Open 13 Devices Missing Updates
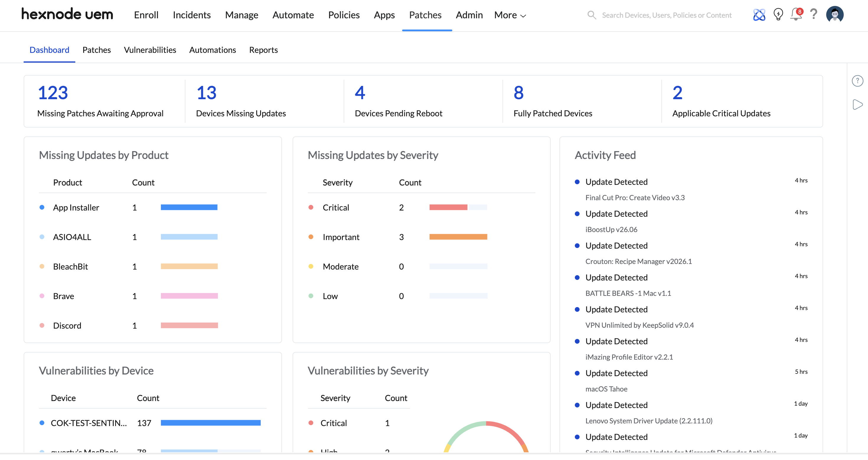The height and width of the screenshot is (460, 868). pyautogui.click(x=241, y=101)
